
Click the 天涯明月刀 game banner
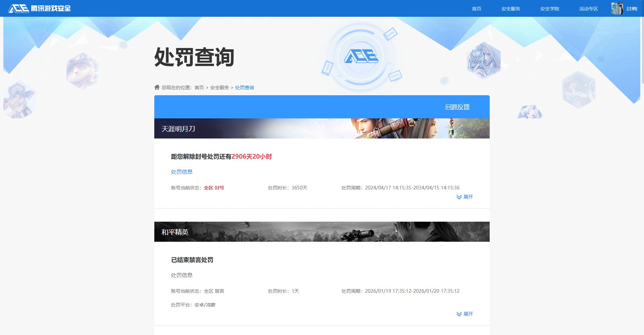click(322, 128)
